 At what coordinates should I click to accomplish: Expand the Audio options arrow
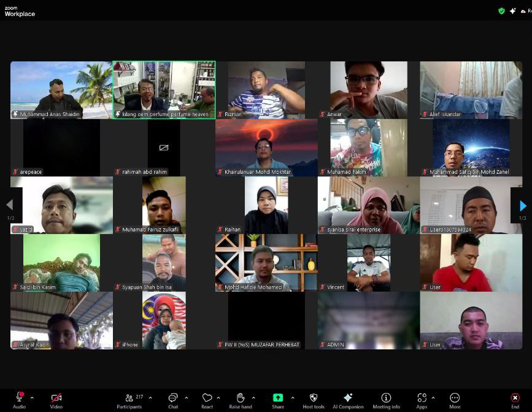32,397
